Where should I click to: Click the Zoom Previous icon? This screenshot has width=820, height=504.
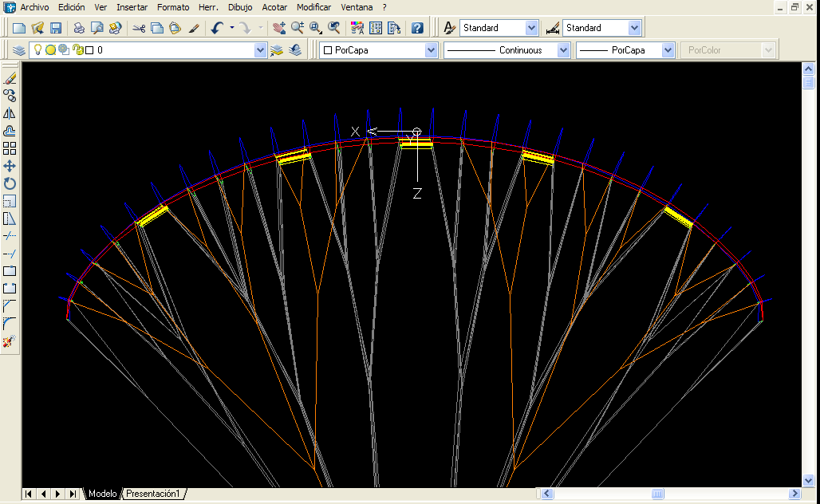click(x=333, y=28)
